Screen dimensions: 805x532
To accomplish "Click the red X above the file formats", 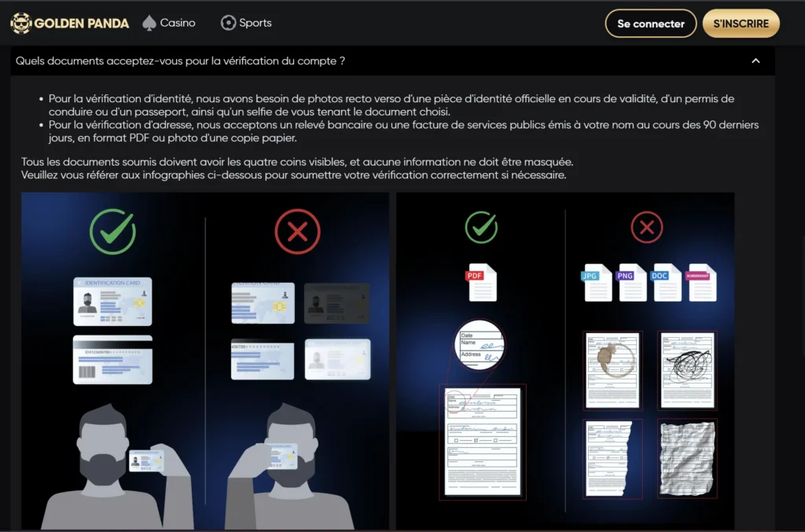I will (647, 229).
